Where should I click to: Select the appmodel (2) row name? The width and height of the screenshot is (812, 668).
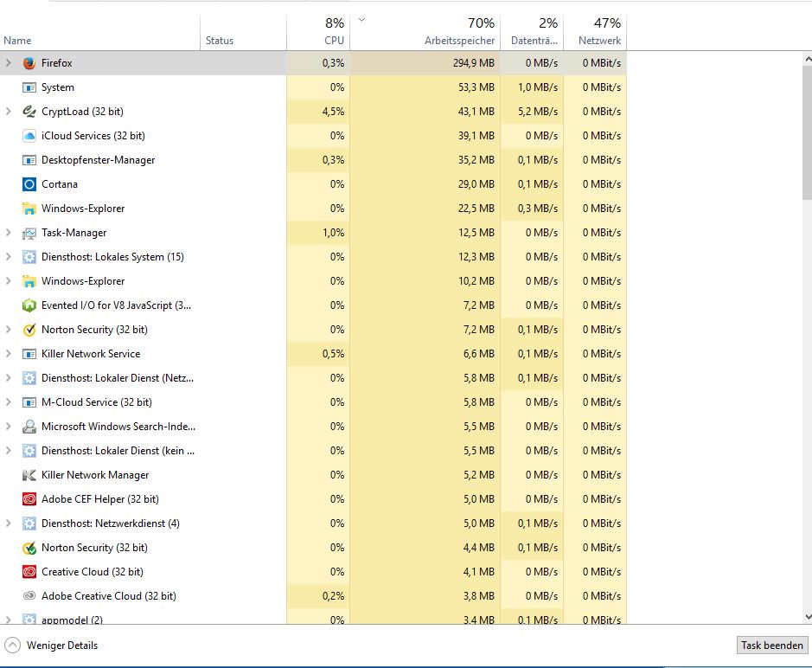[x=72, y=619]
